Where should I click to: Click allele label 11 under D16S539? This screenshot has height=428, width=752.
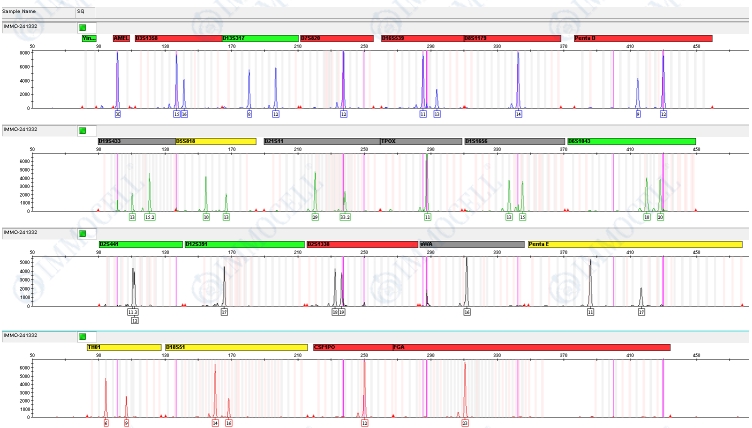[423, 114]
